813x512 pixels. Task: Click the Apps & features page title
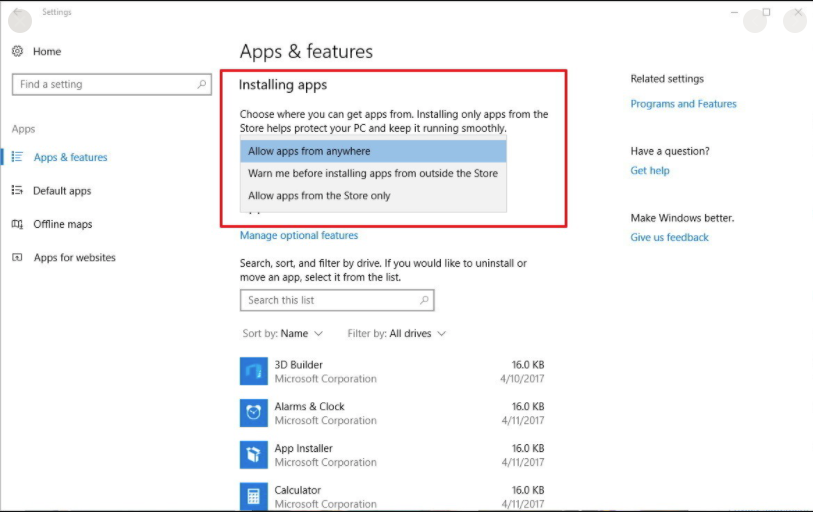[x=306, y=51]
